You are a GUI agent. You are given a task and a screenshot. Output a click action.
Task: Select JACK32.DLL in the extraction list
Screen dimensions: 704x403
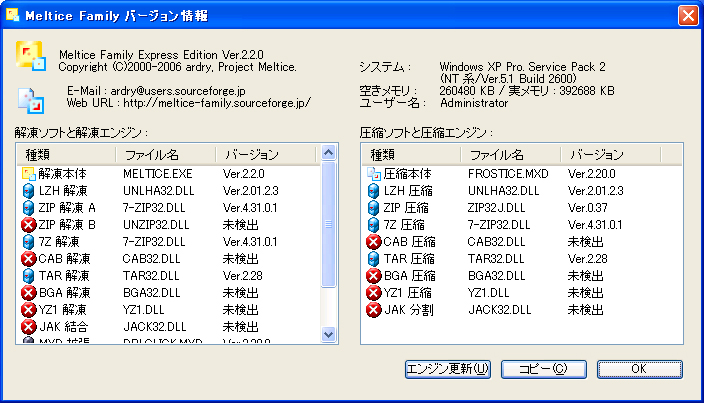pyautogui.click(x=154, y=327)
